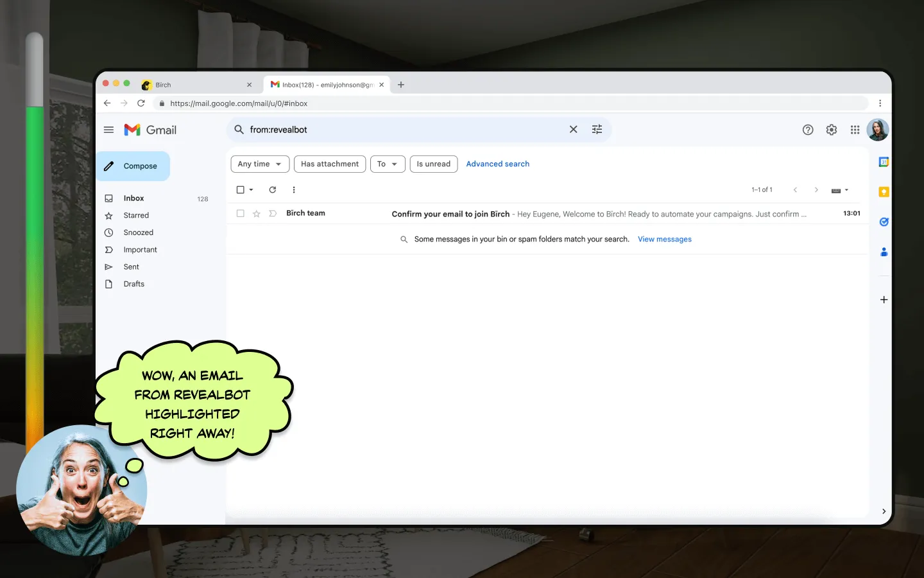Open the account profile picture
This screenshot has width=924, height=578.
pos(877,130)
